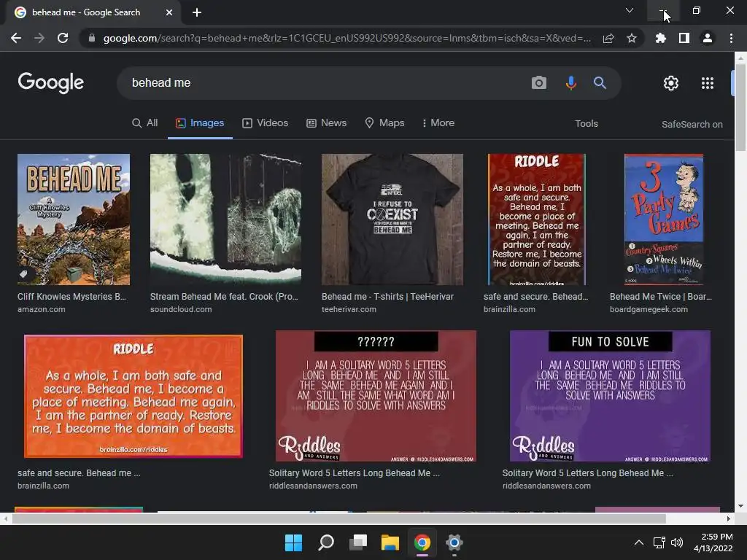Open File Explorer from the taskbar
Screen dimensions: 747x560
coord(390,542)
